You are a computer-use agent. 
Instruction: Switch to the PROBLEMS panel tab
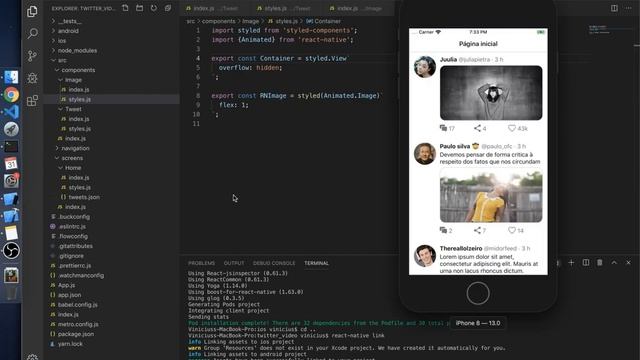tap(201, 263)
